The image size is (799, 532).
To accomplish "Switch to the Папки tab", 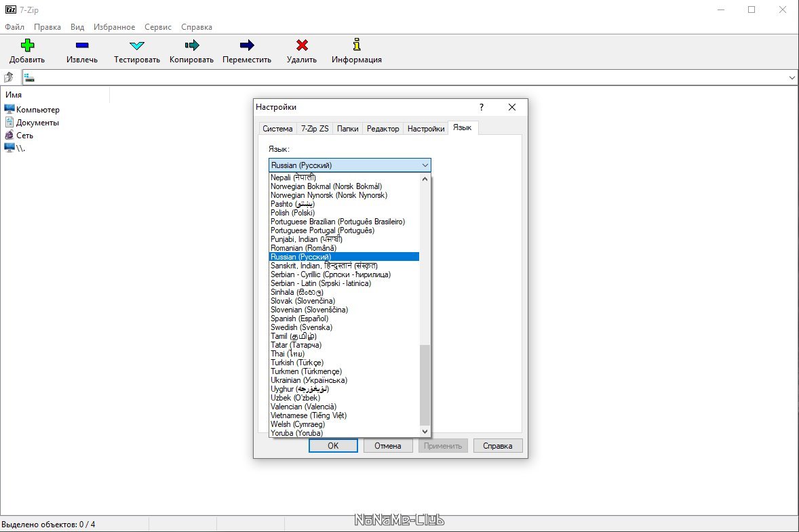I will tap(347, 129).
